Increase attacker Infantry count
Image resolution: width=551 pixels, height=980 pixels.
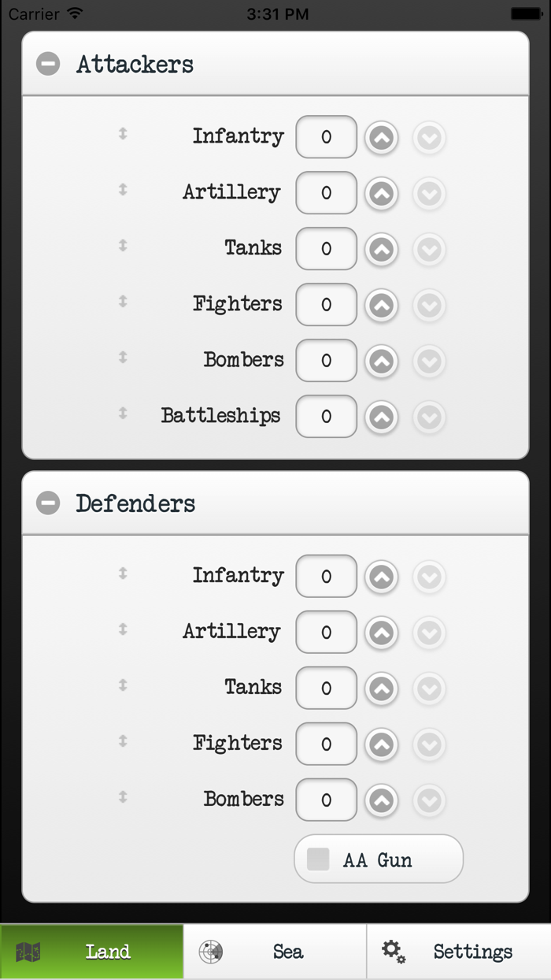pyautogui.click(x=381, y=136)
